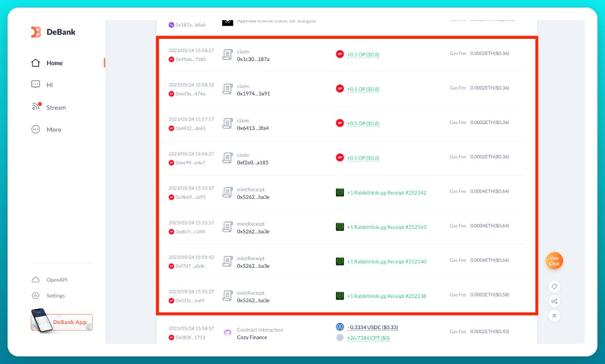The image size is (605, 364).
Task: Open the Live Chat button
Action: pos(554,261)
